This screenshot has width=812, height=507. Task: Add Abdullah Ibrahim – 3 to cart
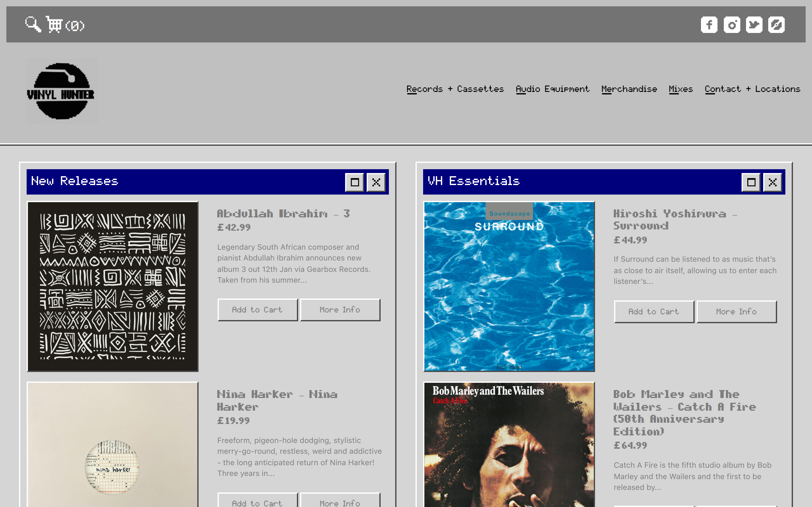pyautogui.click(x=257, y=310)
